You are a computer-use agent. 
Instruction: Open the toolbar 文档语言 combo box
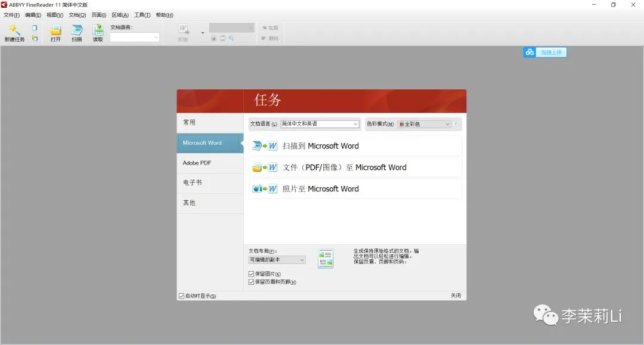[134, 37]
